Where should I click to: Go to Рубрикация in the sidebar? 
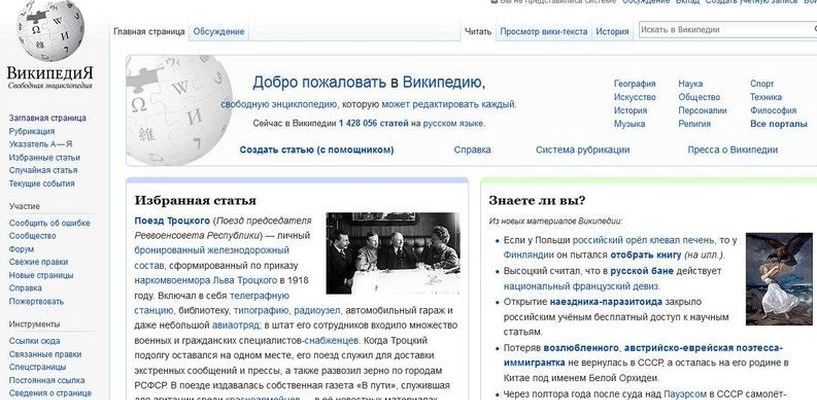point(32,131)
